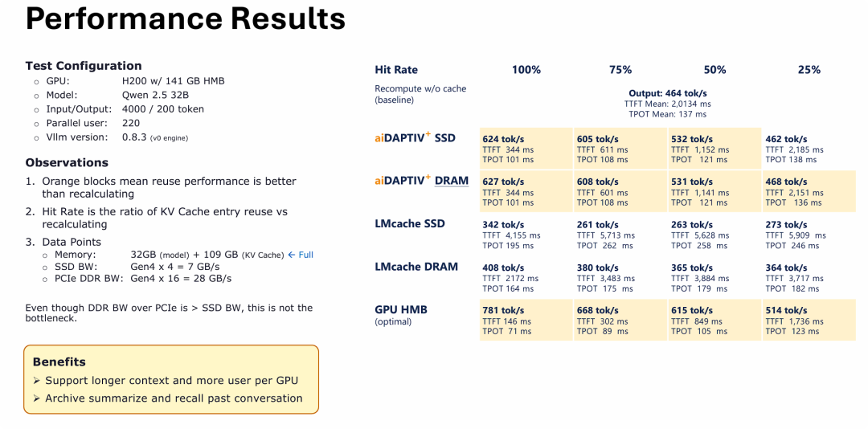This screenshot has width=868, height=429.
Task: Click the LMcache DRAM row label
Action: click(416, 267)
